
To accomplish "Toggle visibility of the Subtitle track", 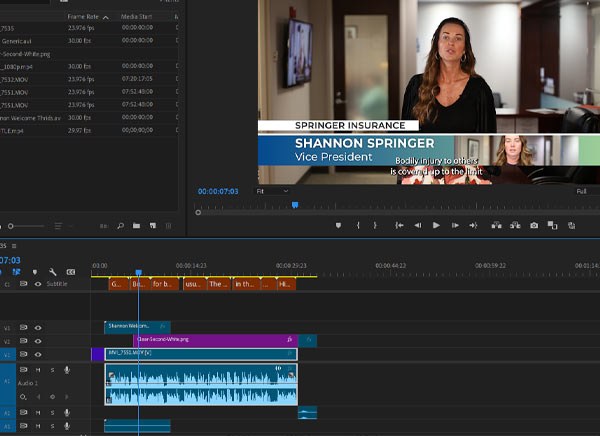I will coord(38,284).
